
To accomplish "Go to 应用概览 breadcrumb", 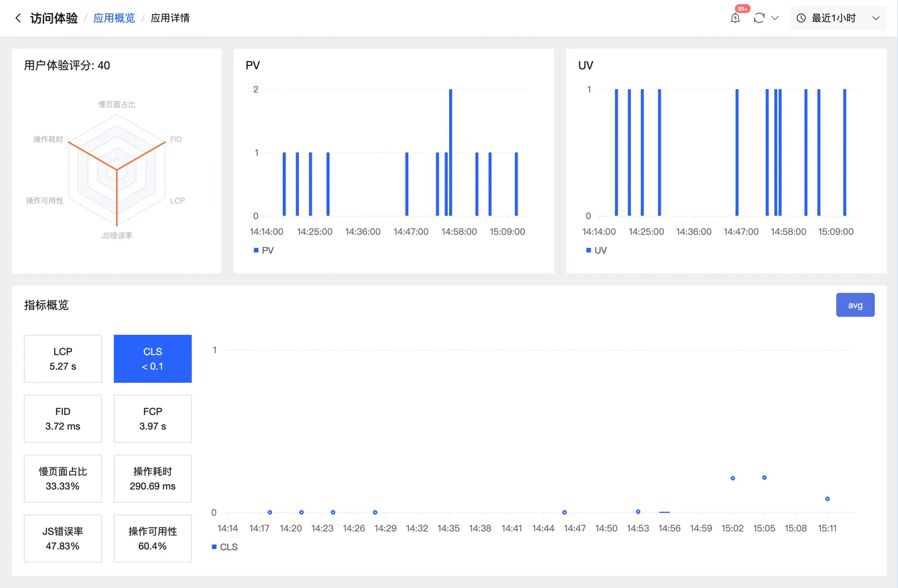I will [x=114, y=18].
